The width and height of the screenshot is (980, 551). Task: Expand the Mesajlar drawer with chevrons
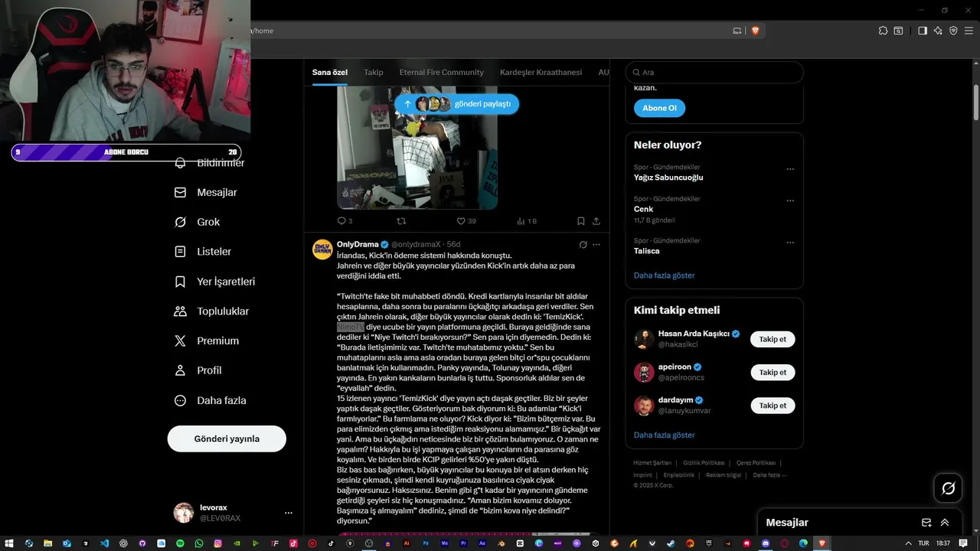click(945, 523)
